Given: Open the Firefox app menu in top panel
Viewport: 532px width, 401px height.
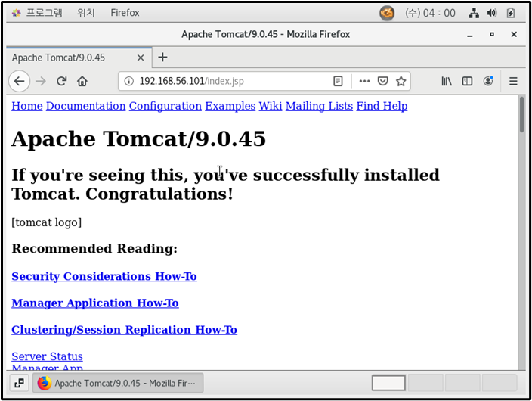Looking at the screenshot, I should pos(125,13).
